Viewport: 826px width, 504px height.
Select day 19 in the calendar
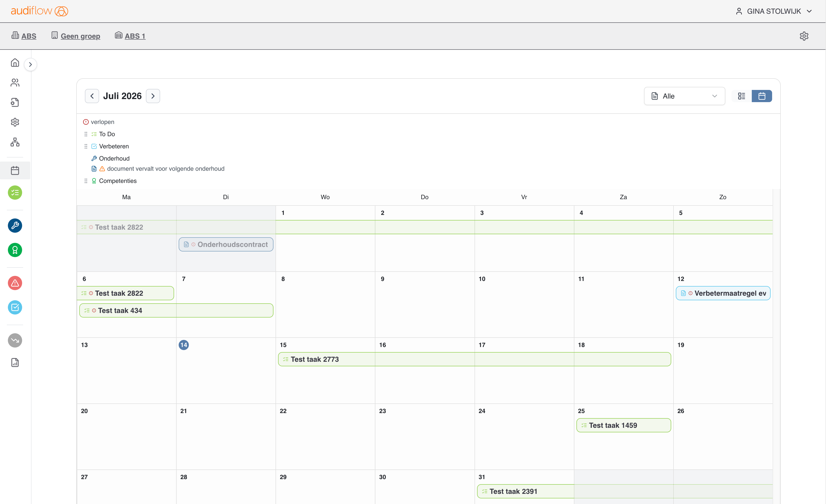click(681, 345)
